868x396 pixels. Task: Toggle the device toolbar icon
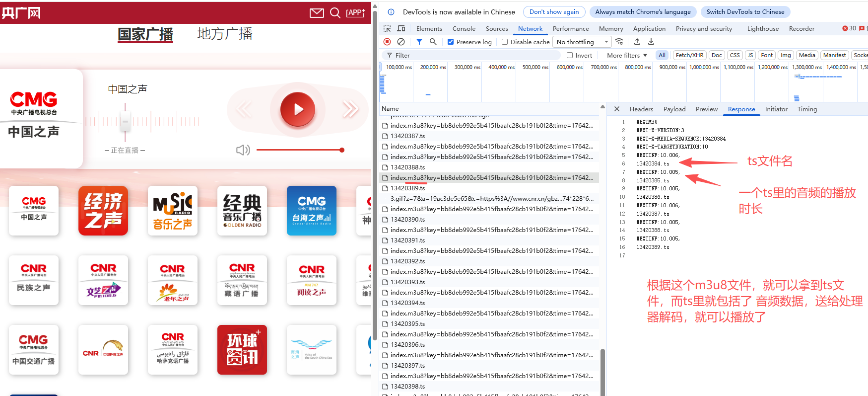click(x=401, y=28)
